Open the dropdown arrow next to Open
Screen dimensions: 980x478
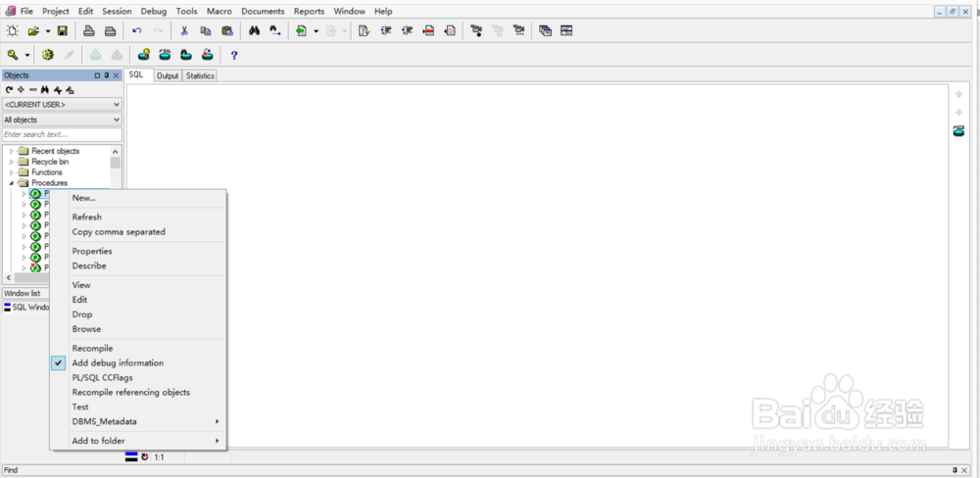click(47, 30)
